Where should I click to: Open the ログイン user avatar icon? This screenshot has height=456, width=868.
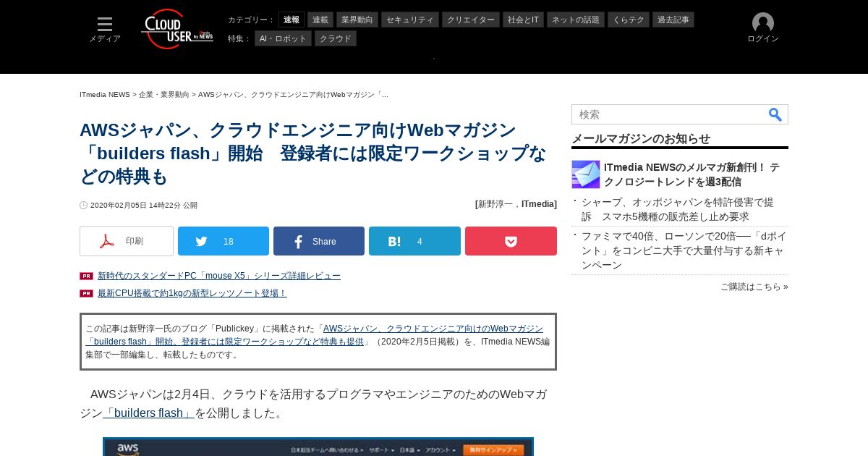point(763,23)
